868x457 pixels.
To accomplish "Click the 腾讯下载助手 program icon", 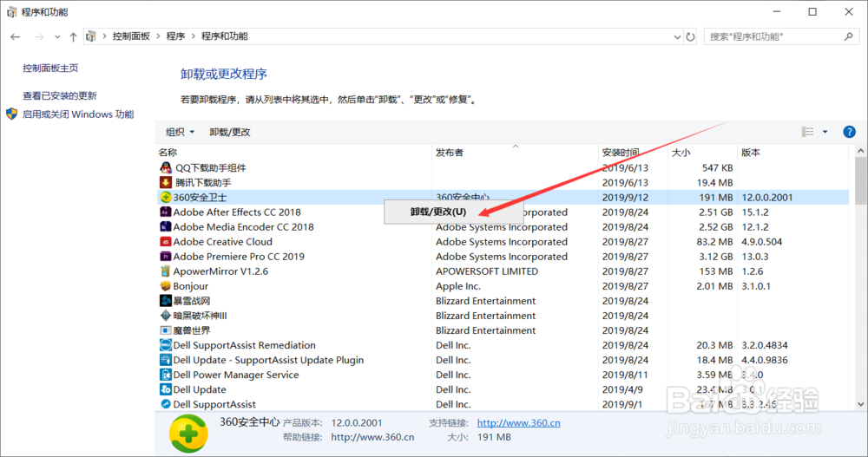I will point(166,183).
